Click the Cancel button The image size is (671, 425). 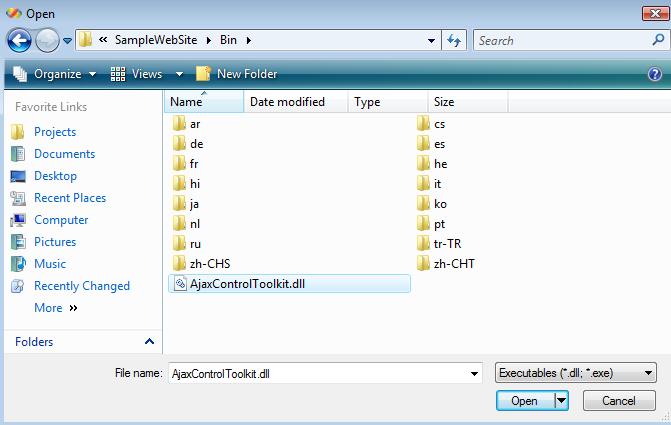point(619,401)
